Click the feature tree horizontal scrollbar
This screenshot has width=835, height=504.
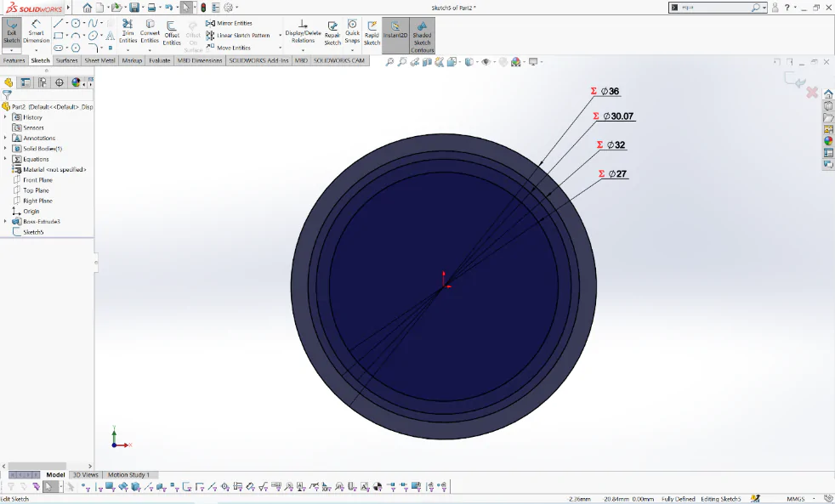(37, 467)
